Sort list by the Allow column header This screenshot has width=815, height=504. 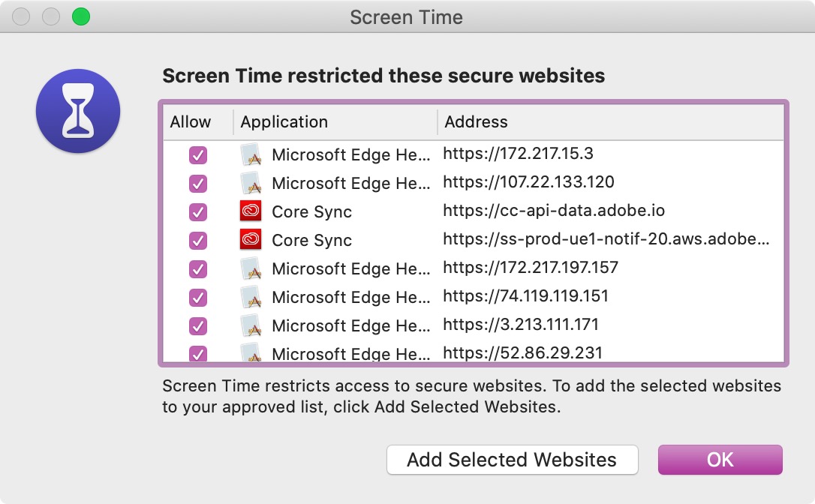(x=191, y=121)
